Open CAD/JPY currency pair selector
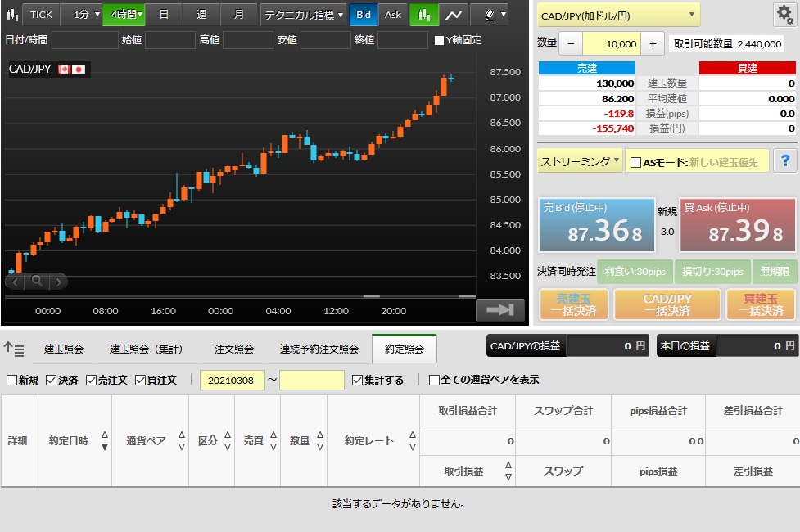800x532 pixels. point(618,16)
